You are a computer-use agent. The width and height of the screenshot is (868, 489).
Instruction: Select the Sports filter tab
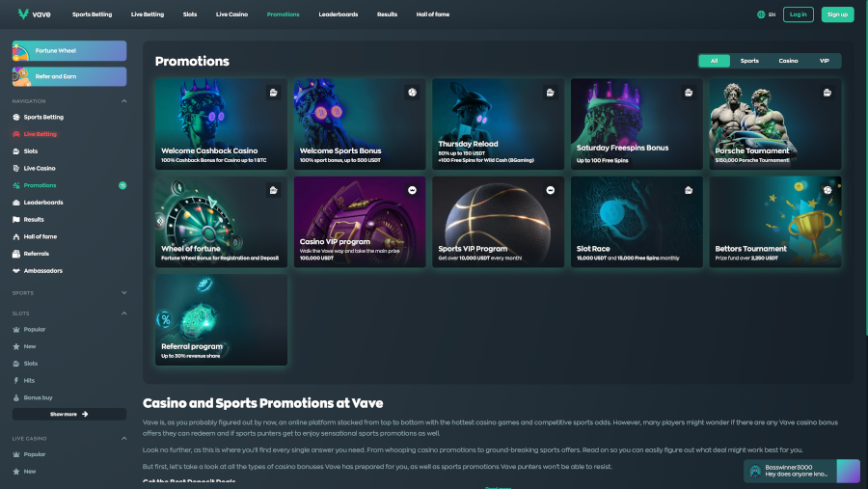tap(749, 61)
